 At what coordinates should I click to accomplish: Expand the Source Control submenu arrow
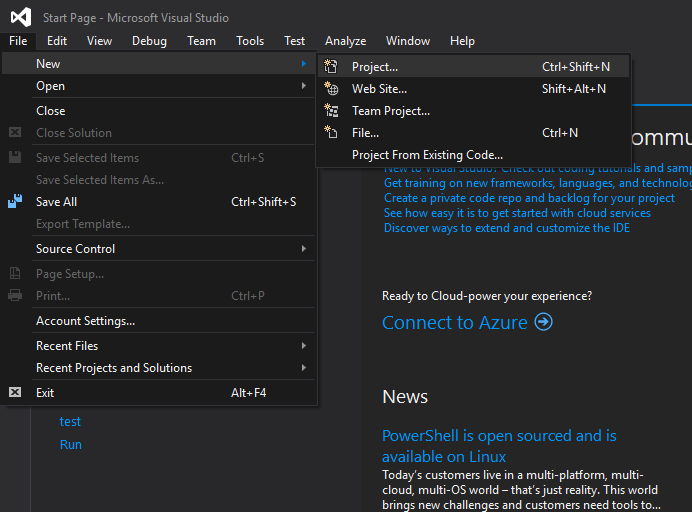[x=304, y=248]
